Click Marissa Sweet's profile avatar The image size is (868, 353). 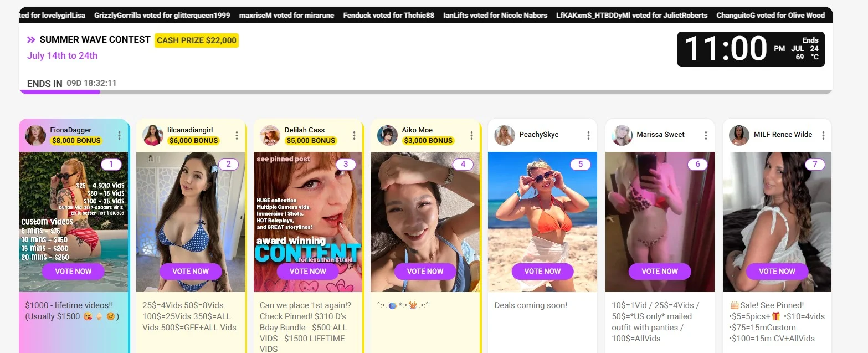pyautogui.click(x=622, y=135)
